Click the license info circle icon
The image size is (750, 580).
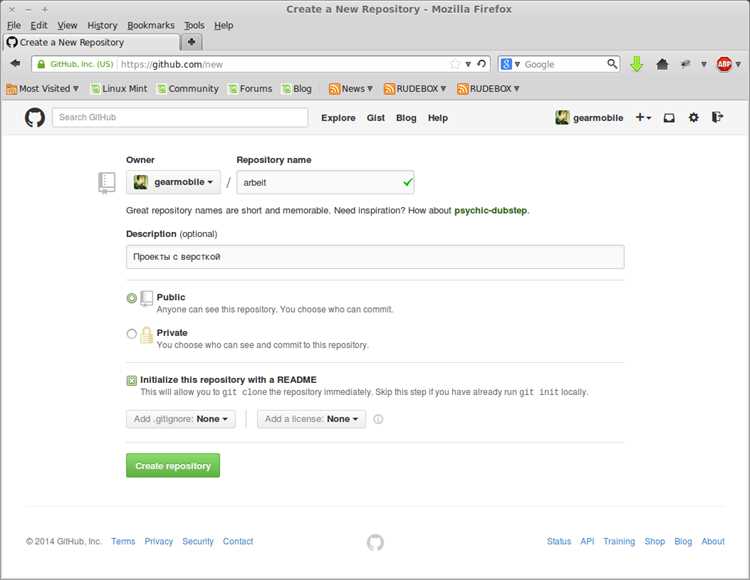[x=378, y=419]
